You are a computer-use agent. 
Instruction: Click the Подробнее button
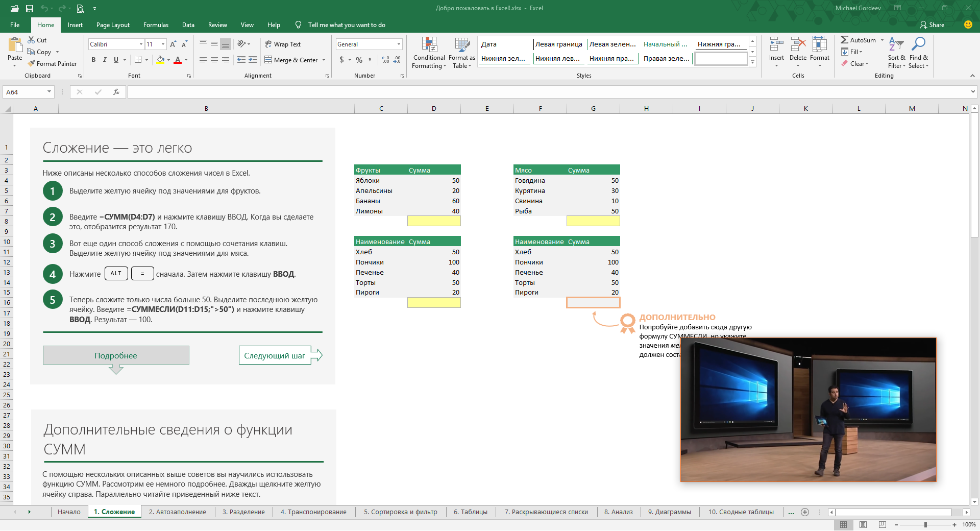116,355
